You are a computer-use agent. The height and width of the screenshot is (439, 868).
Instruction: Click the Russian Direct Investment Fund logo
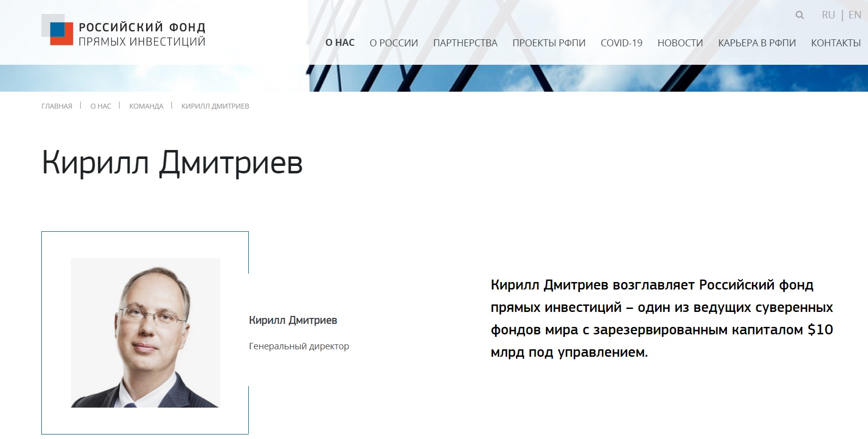123,31
